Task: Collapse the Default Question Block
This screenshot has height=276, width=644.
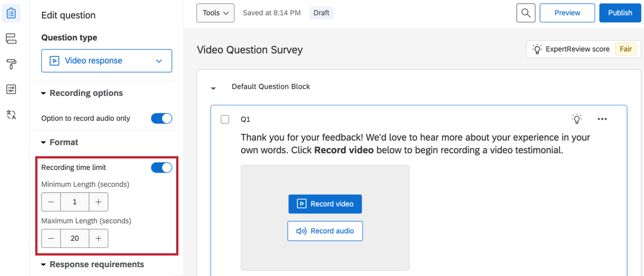Action: (213, 88)
